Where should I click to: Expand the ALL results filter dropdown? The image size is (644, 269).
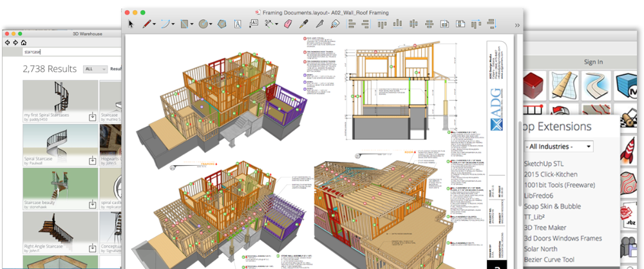pyautogui.click(x=95, y=69)
